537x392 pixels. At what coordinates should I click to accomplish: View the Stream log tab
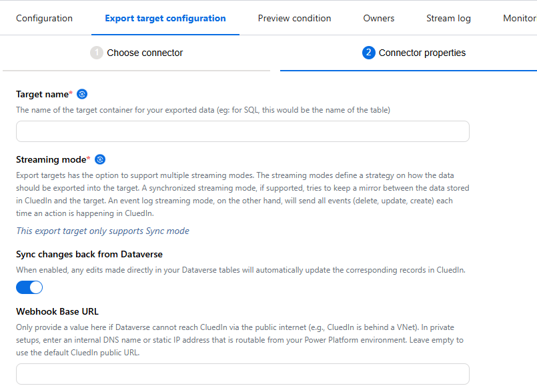coord(448,18)
